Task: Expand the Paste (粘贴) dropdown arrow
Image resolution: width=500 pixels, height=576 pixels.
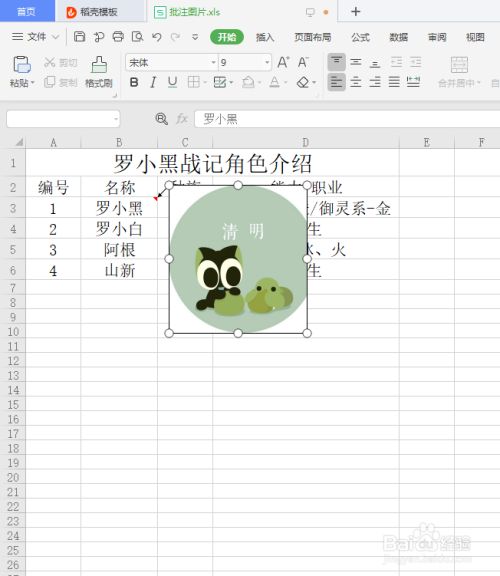Action: click(33, 83)
